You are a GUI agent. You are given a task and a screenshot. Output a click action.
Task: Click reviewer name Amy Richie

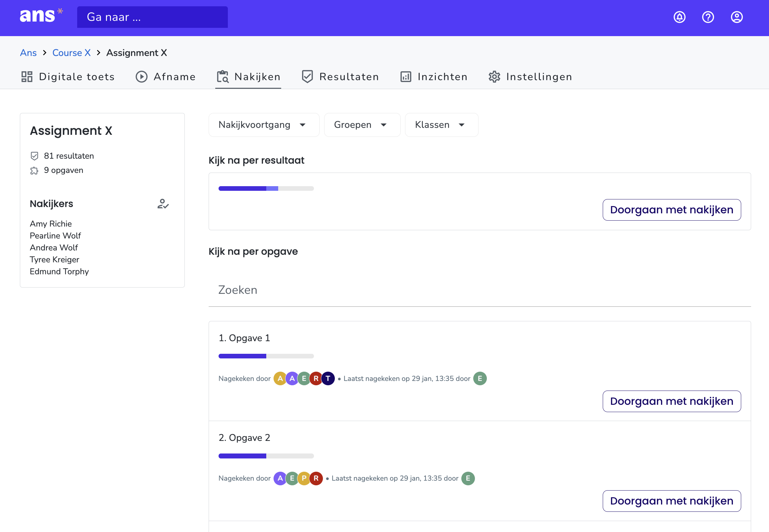(51, 224)
